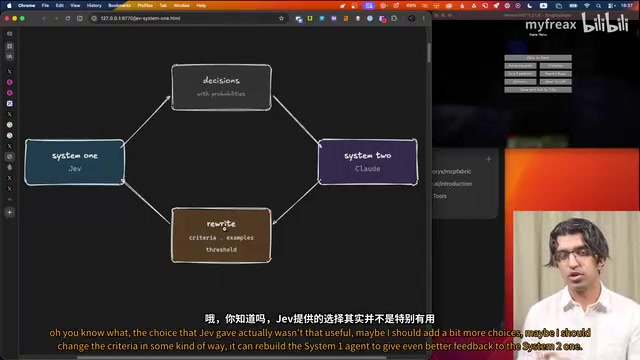Click the rocket icon in menu bar
The width and height of the screenshot is (640, 360).
[496, 6]
